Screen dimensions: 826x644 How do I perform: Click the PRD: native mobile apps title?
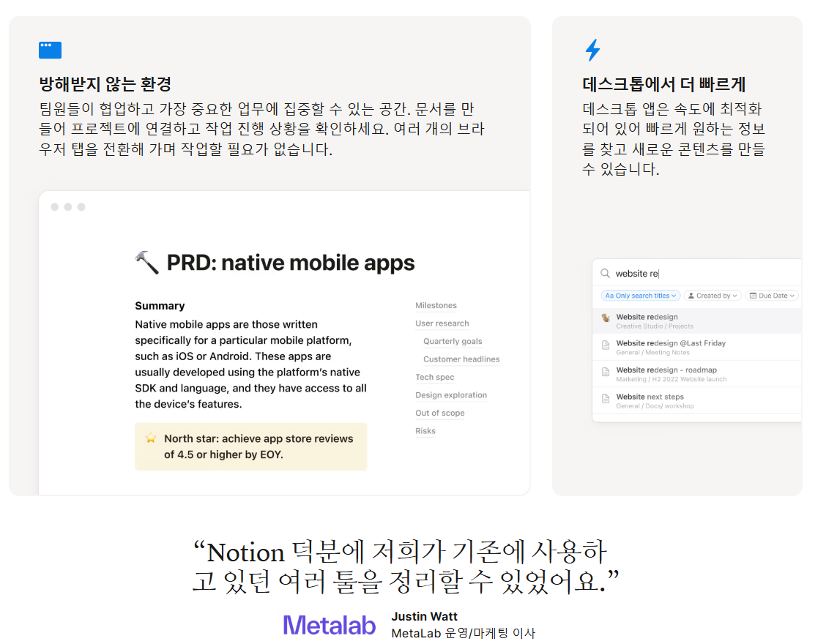(291, 263)
